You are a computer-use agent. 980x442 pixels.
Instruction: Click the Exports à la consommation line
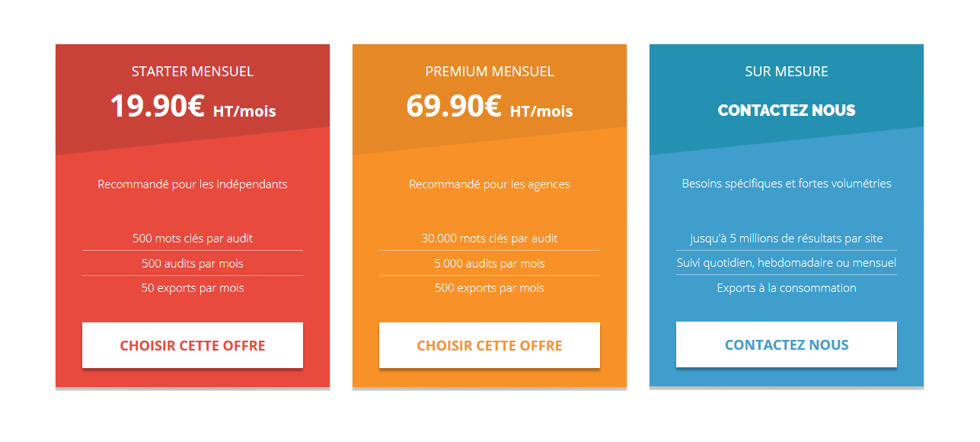[787, 288]
